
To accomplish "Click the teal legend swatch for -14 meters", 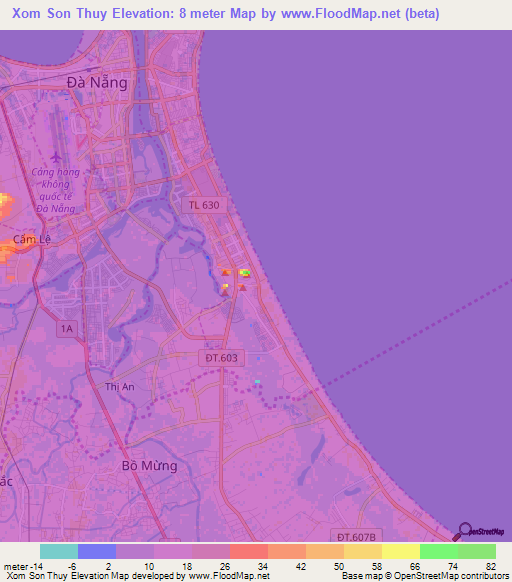I will [59, 552].
